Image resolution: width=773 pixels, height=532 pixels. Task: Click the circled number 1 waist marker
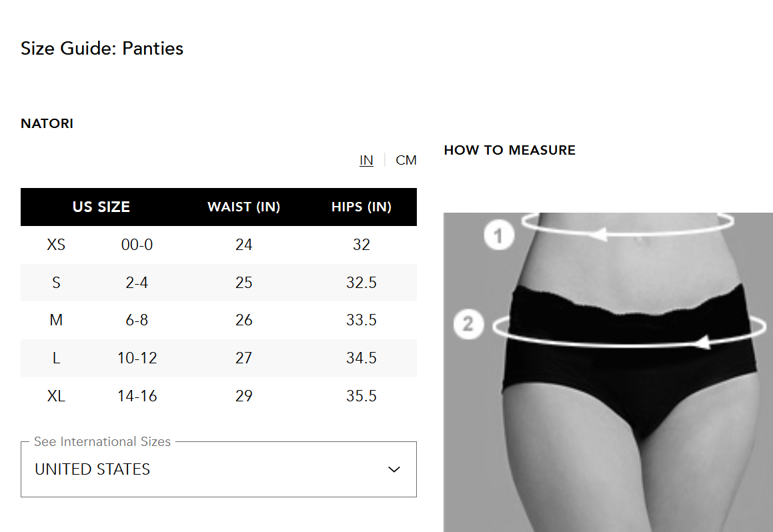(499, 235)
